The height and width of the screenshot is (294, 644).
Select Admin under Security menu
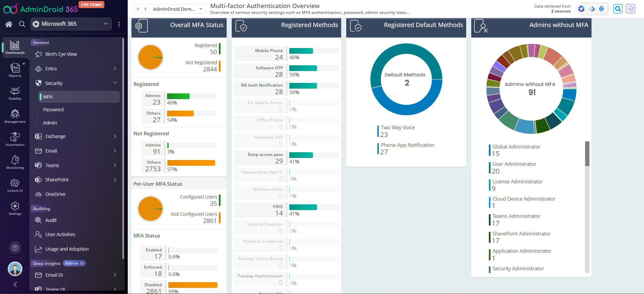(x=50, y=123)
